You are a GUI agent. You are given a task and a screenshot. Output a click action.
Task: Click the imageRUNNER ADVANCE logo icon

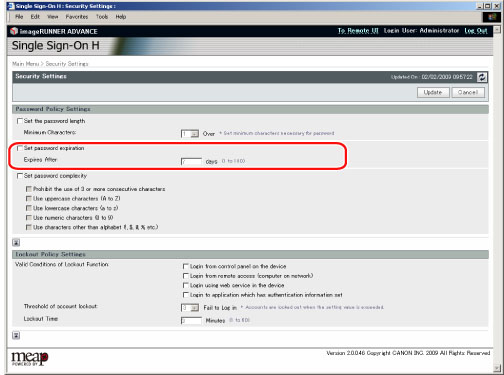[x=14, y=31]
